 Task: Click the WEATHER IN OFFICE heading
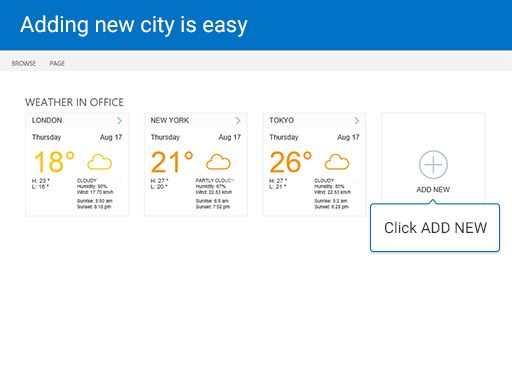74,102
